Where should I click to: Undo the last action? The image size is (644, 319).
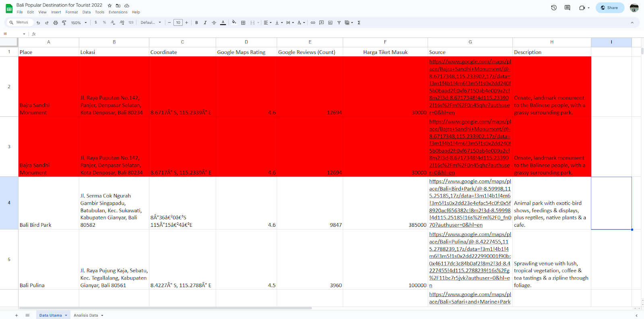click(38, 23)
